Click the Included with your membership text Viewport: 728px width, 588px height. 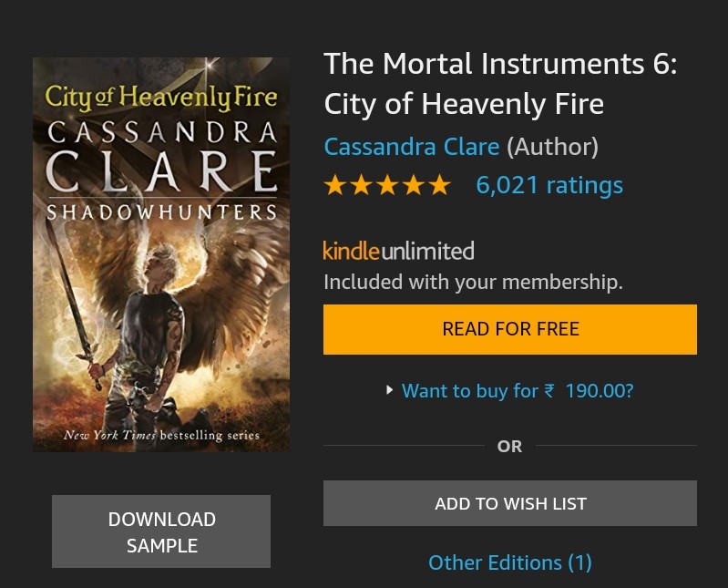(473, 283)
